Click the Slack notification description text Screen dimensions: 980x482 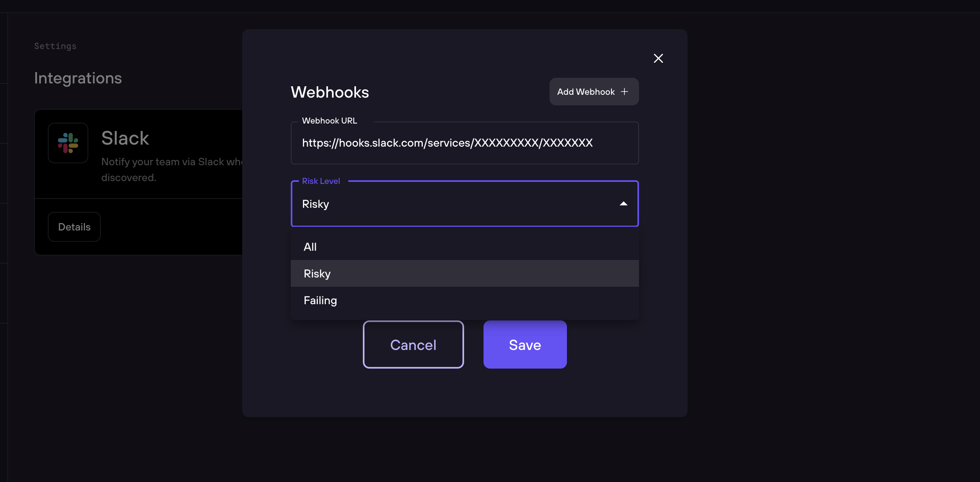170,169
